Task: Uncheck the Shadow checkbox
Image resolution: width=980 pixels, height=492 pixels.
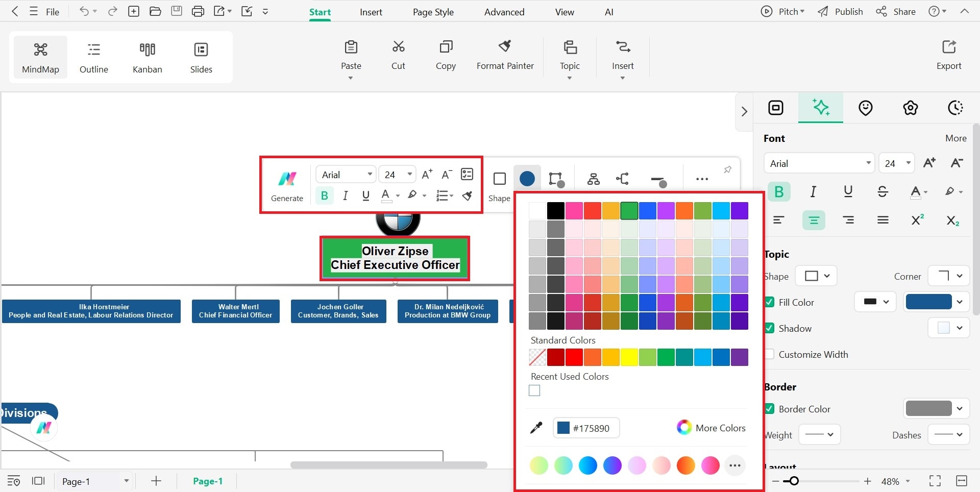Action: 769,328
